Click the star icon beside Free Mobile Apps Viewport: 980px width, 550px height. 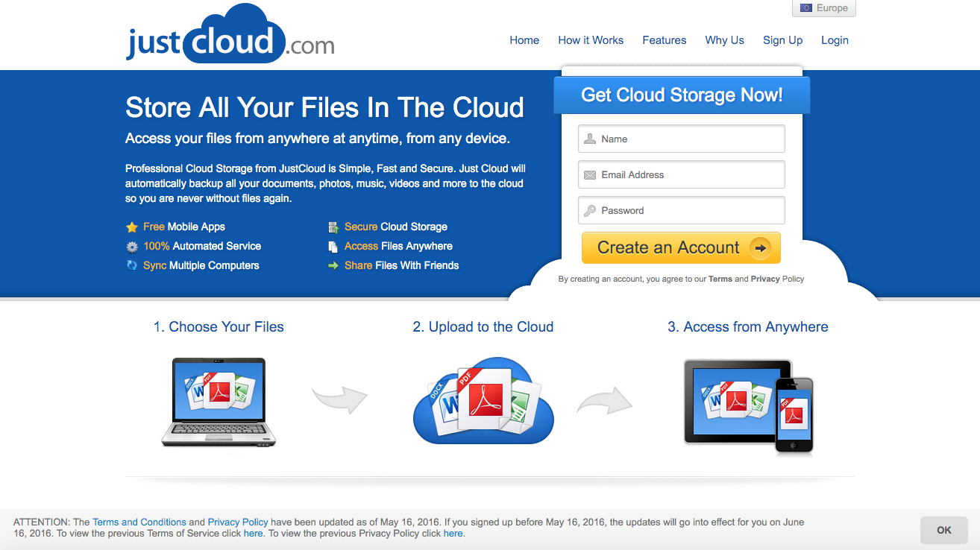coord(134,227)
